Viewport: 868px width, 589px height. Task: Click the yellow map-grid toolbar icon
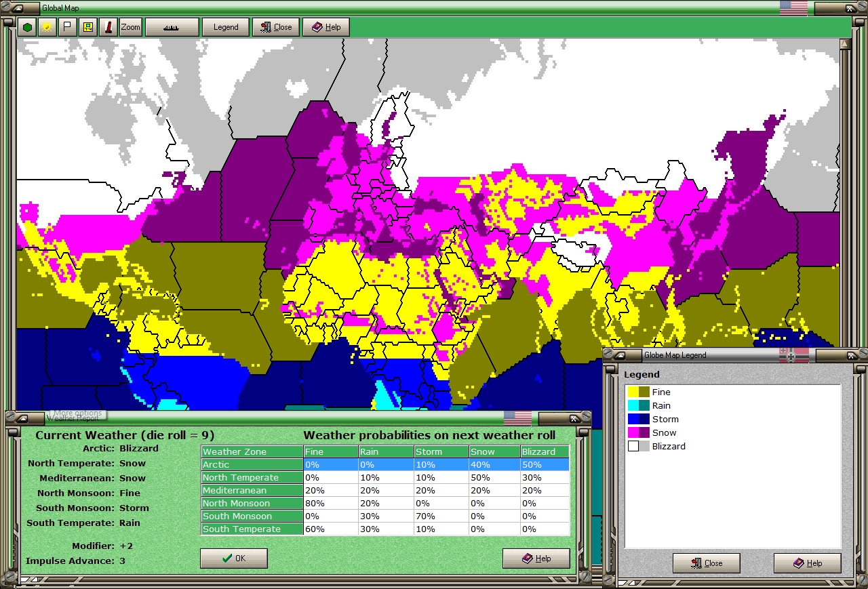pos(87,27)
